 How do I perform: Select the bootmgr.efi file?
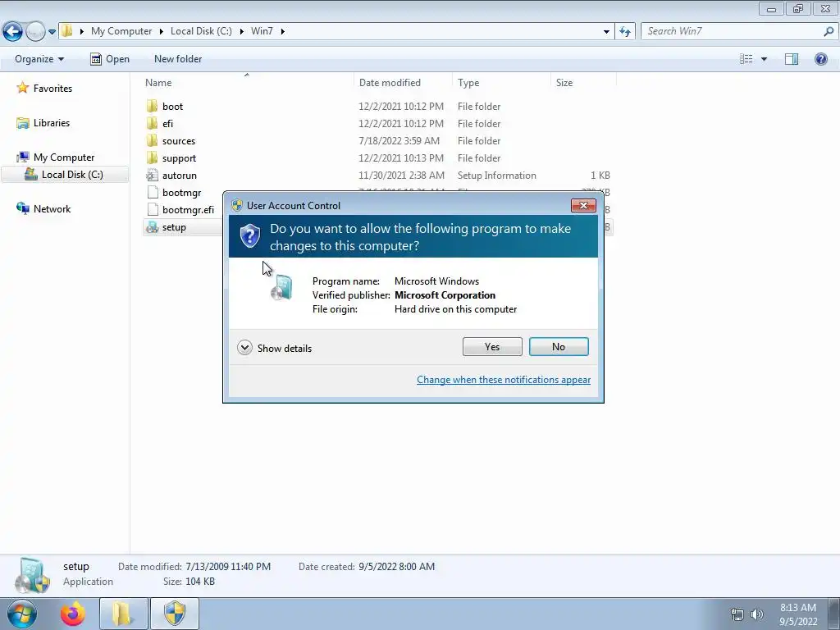coord(188,209)
